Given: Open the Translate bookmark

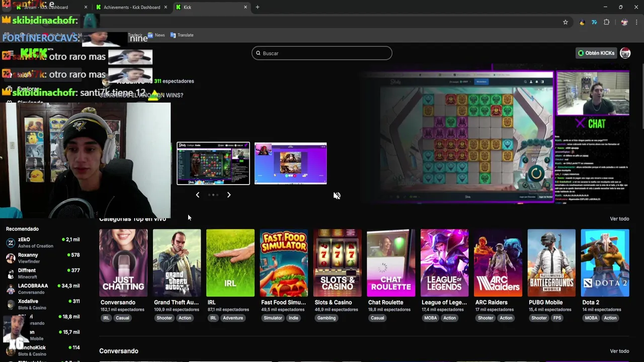Looking at the screenshot, I should pos(182,35).
